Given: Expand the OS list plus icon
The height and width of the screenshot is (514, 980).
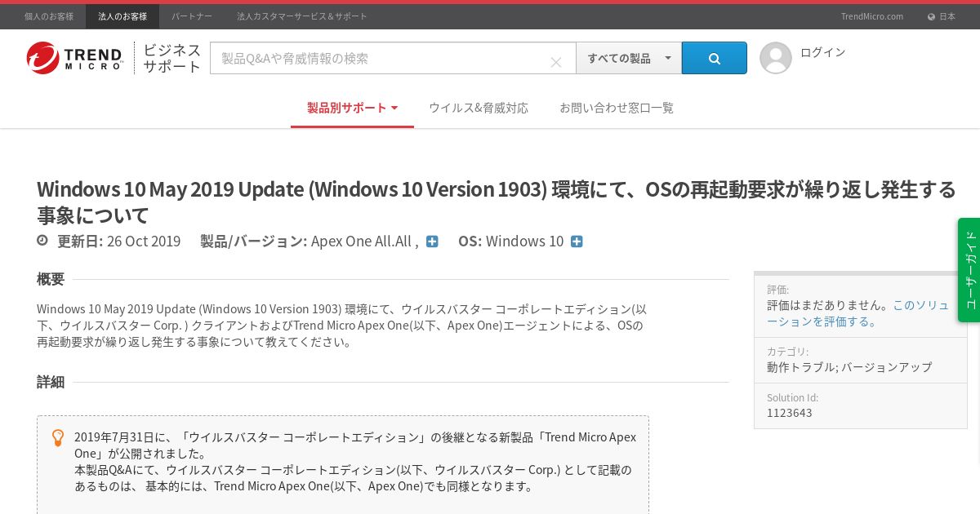Looking at the screenshot, I should tap(577, 241).
